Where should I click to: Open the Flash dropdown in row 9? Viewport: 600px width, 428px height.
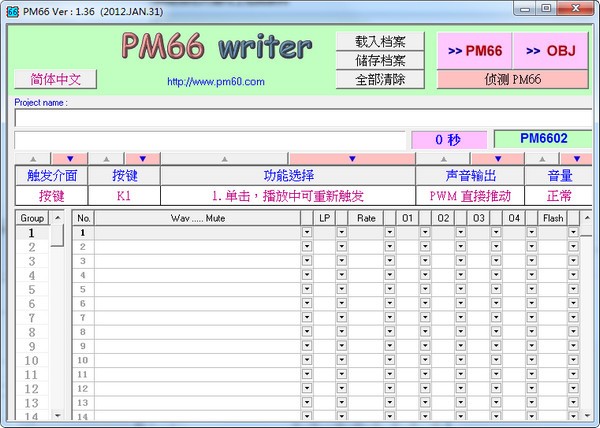coord(573,346)
